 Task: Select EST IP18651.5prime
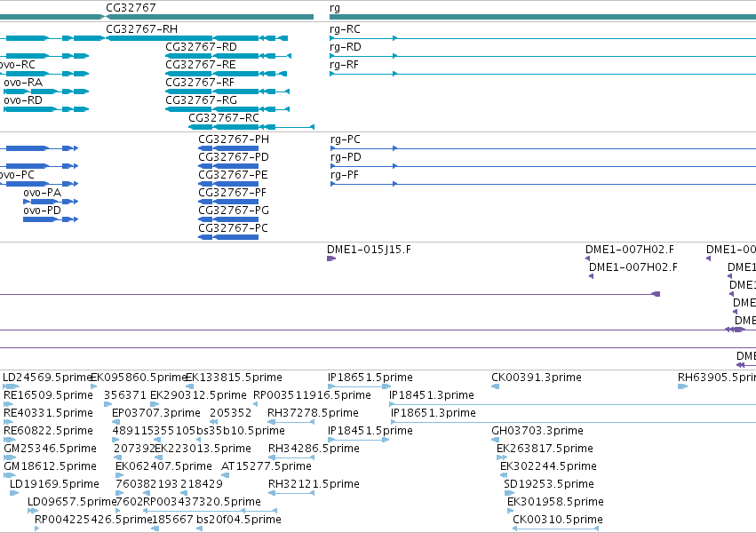[359, 386]
